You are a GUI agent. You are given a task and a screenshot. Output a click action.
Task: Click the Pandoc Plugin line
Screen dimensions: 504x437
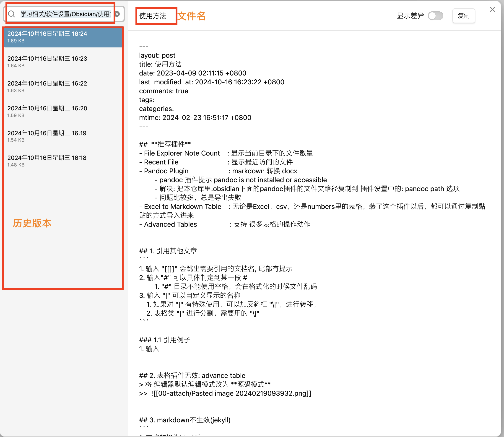(x=218, y=171)
